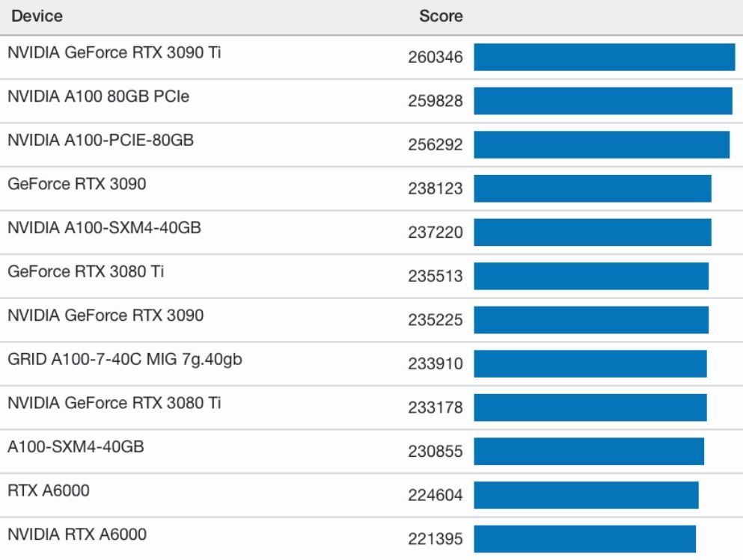
Task: Click the score value 233178
Action: (x=435, y=407)
